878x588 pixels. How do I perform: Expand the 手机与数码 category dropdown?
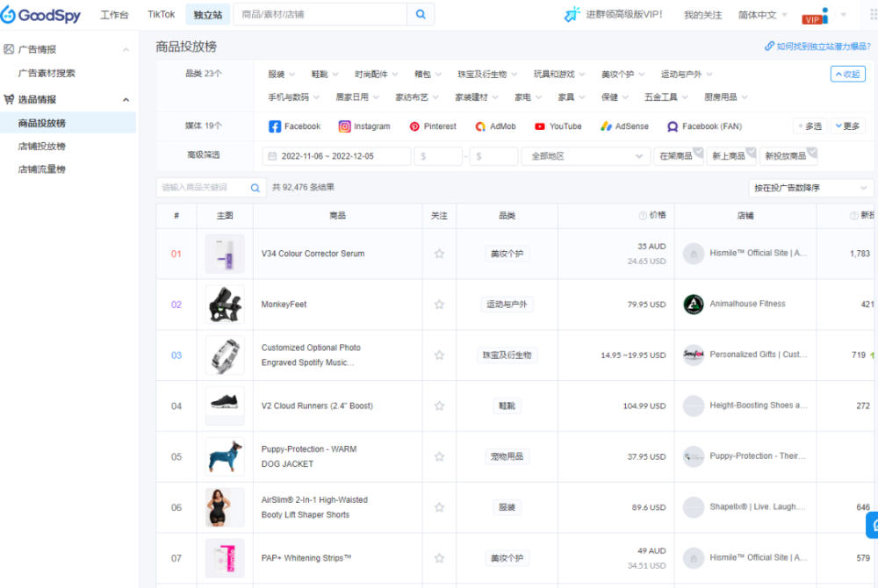[x=293, y=97]
